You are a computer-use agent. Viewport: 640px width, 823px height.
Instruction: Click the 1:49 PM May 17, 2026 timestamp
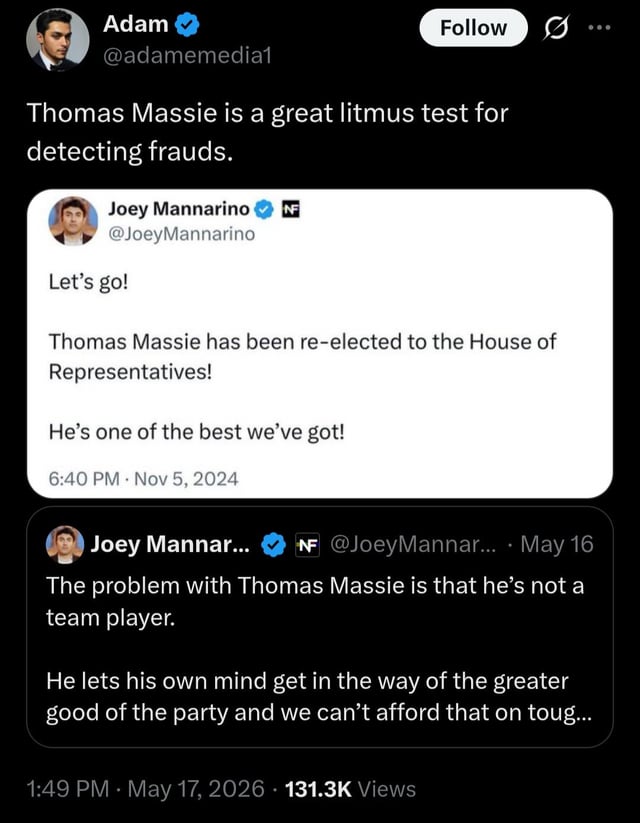[145, 788]
